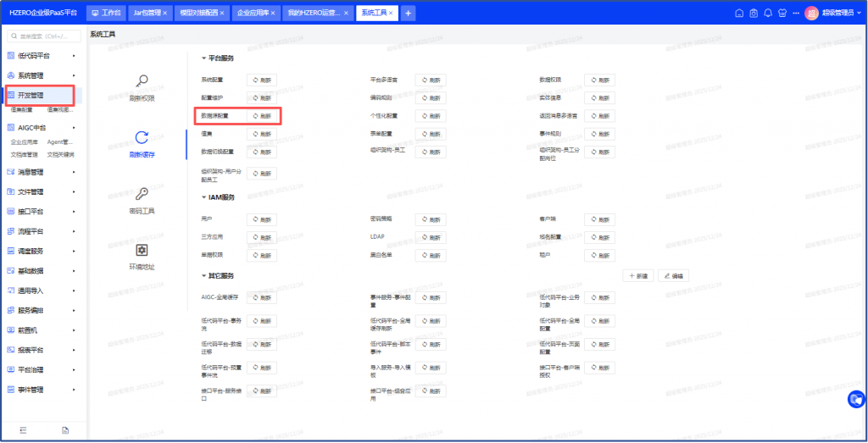Collapse the 平台服务 section
Screen dimensions: 868x443
pyautogui.click(x=203, y=58)
